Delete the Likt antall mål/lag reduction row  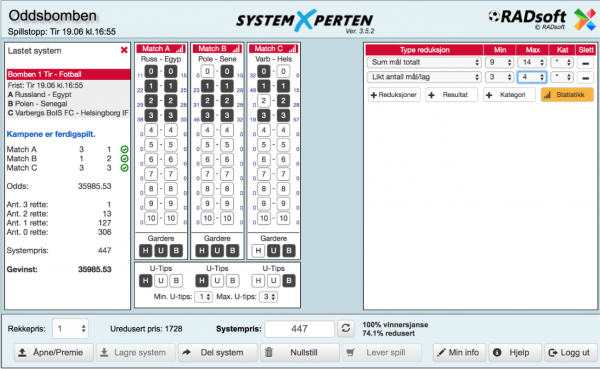pyautogui.click(x=585, y=78)
